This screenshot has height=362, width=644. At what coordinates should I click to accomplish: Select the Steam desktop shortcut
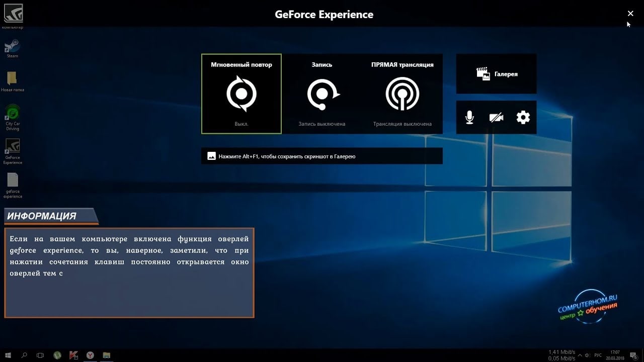click(12, 48)
